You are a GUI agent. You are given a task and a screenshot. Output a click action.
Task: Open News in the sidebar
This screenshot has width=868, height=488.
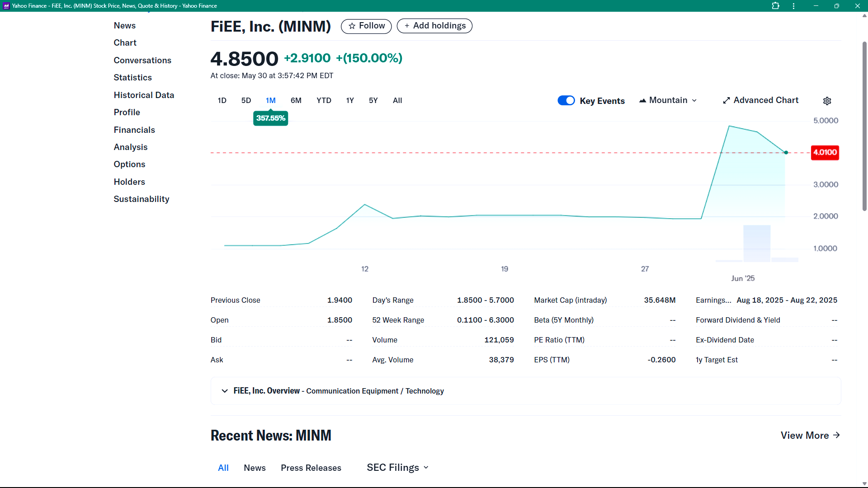[x=125, y=26]
